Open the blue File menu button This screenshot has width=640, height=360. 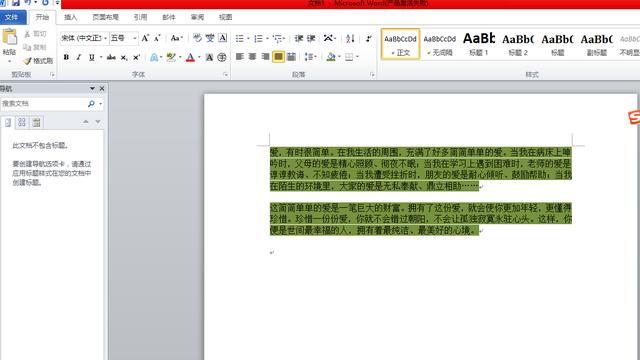point(12,17)
